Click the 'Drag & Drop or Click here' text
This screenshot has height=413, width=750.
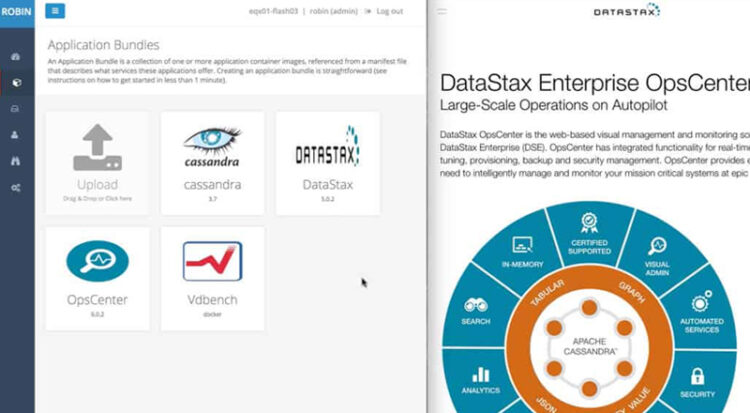(x=97, y=199)
